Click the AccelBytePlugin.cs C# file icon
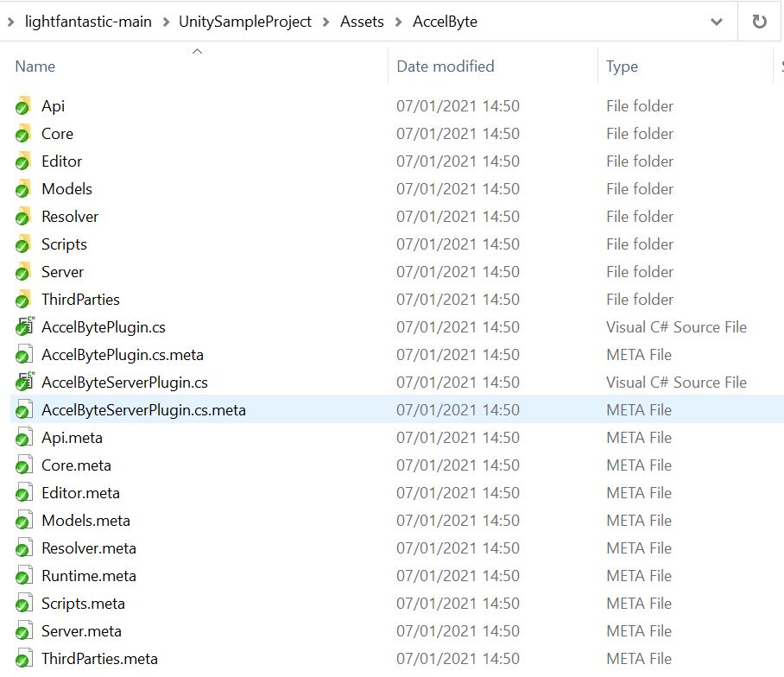This screenshot has height=677, width=784. [x=24, y=326]
